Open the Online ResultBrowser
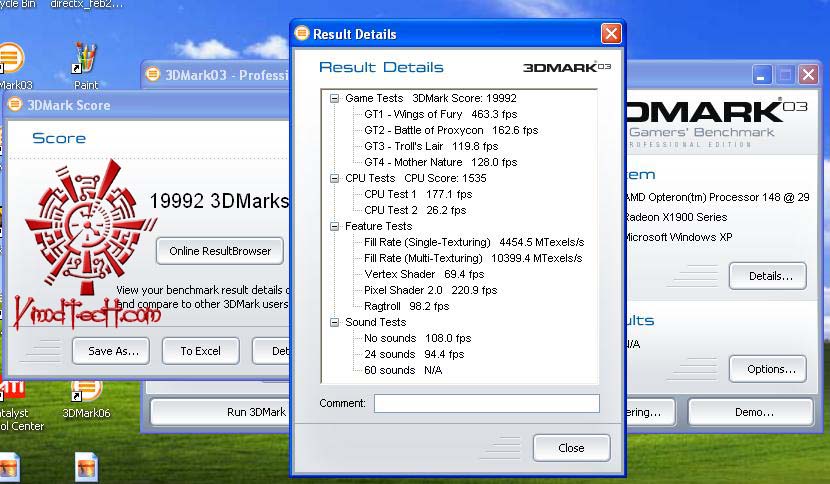Image resolution: width=830 pixels, height=484 pixels. (220, 251)
